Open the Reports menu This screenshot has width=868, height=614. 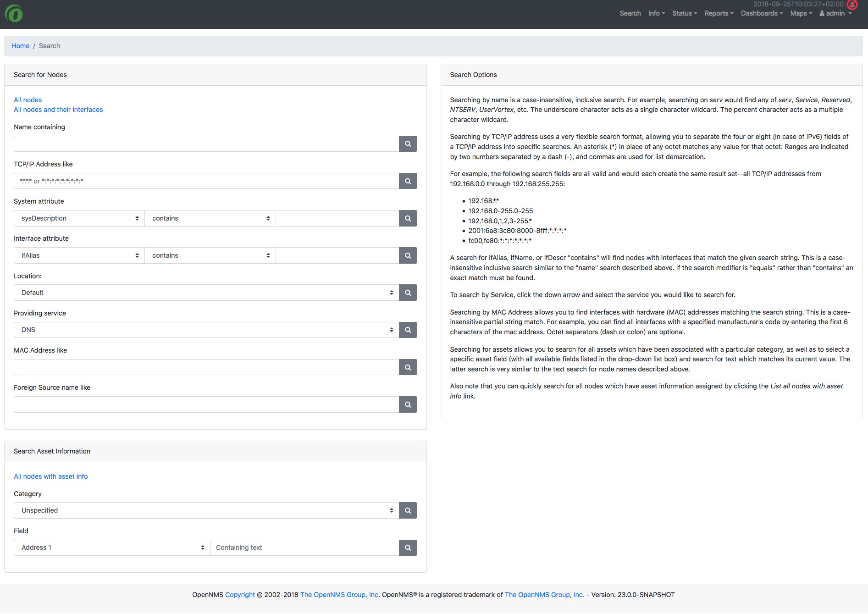pyautogui.click(x=719, y=13)
